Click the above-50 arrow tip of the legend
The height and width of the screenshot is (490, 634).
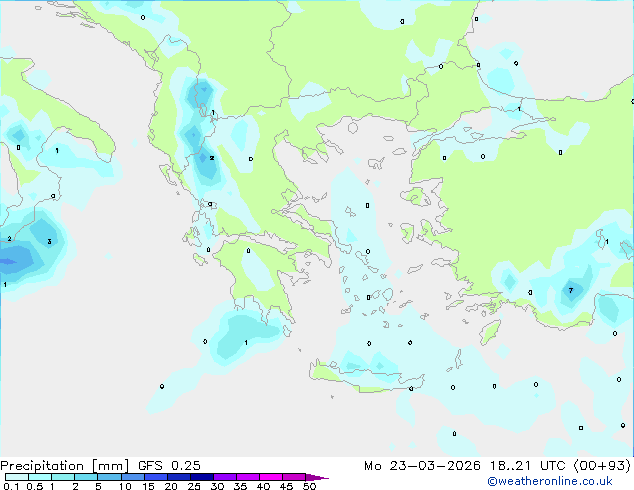pyautogui.click(x=317, y=478)
